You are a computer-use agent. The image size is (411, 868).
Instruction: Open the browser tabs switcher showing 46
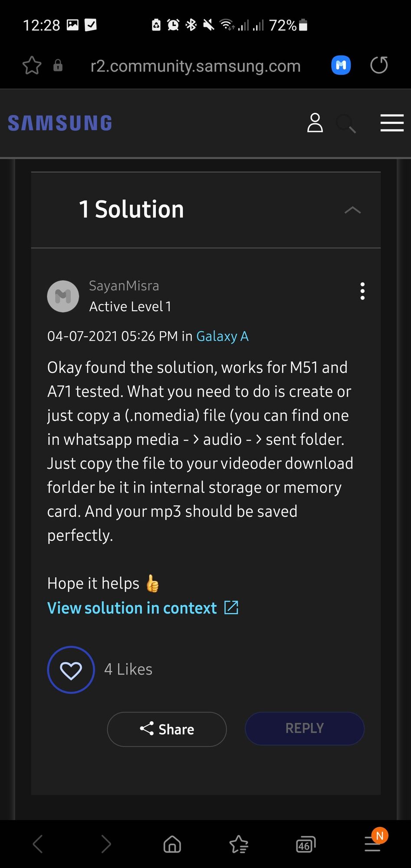coord(305,845)
